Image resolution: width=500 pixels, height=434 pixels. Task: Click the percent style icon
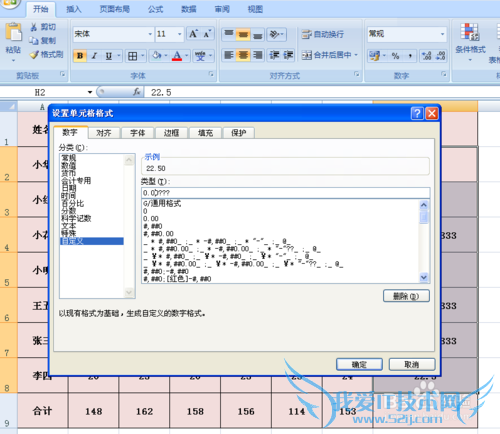pyautogui.click(x=396, y=56)
